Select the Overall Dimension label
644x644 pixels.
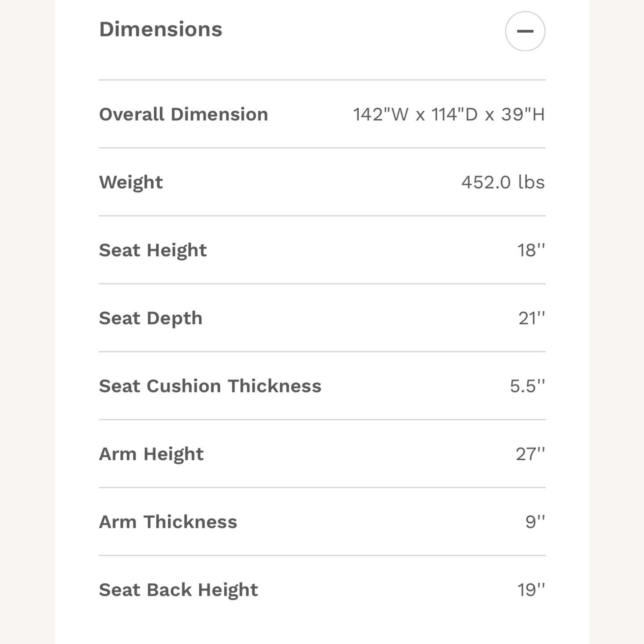point(183,115)
